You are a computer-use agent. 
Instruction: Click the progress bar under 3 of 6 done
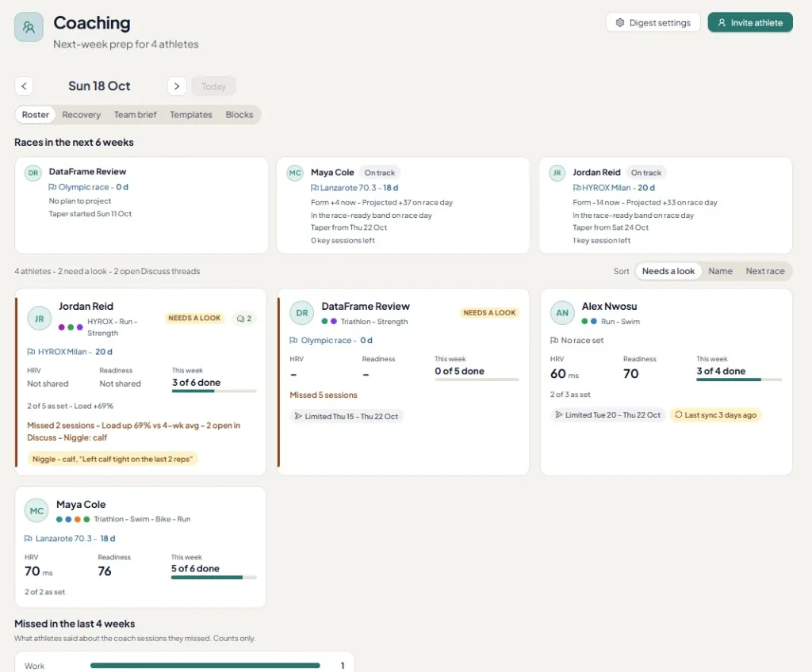(x=214, y=391)
